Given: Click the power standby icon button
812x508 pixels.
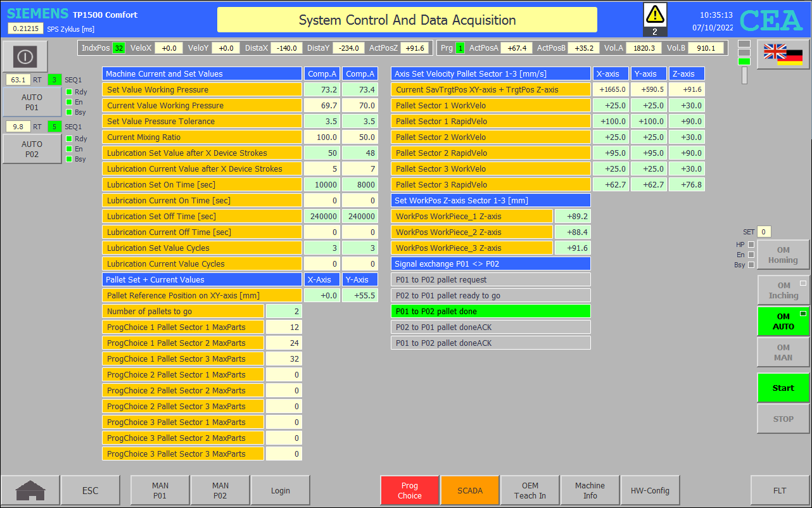Looking at the screenshot, I should click(25, 57).
